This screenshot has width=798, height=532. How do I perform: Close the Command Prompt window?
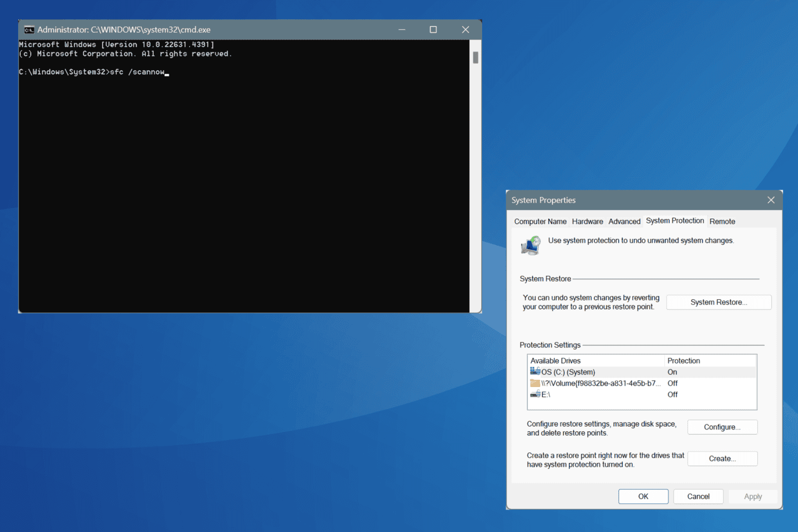(465, 30)
